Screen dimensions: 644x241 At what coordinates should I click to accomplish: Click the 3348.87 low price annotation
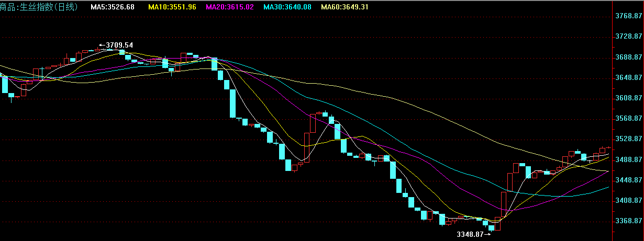(x=470, y=234)
